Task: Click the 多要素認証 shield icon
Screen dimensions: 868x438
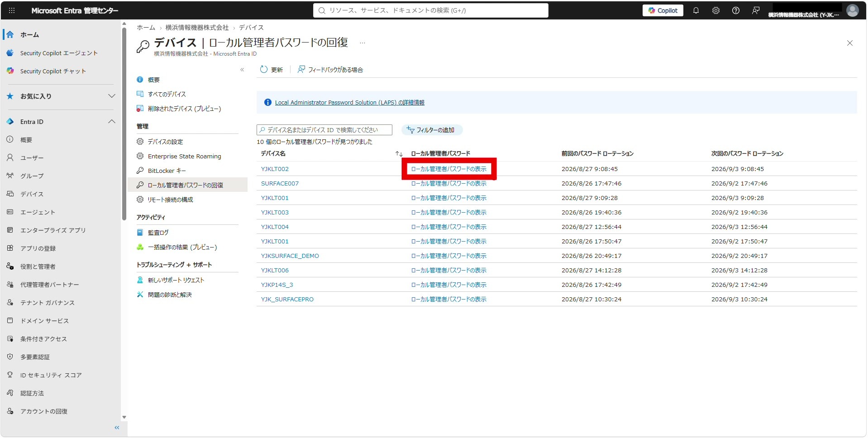Action: click(10, 357)
